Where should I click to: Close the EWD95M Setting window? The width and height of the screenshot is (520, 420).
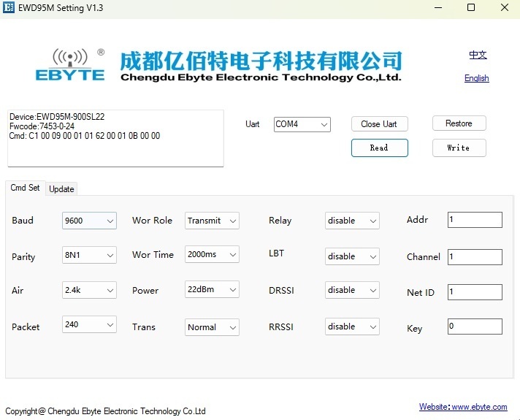point(505,7)
